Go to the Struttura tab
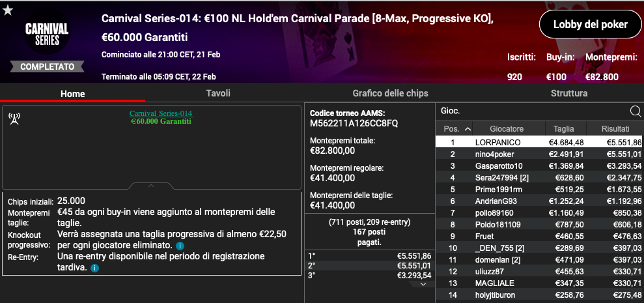The width and height of the screenshot is (644, 303). pos(568,93)
